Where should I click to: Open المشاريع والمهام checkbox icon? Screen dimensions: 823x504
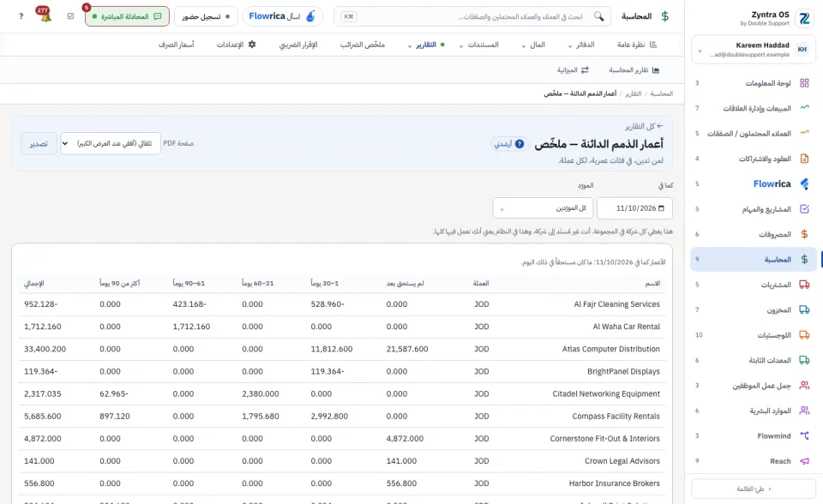click(804, 209)
